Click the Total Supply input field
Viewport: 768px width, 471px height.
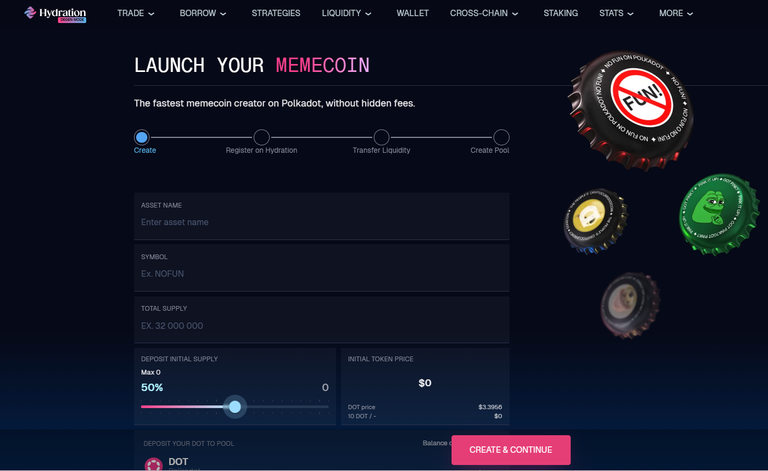click(x=322, y=320)
